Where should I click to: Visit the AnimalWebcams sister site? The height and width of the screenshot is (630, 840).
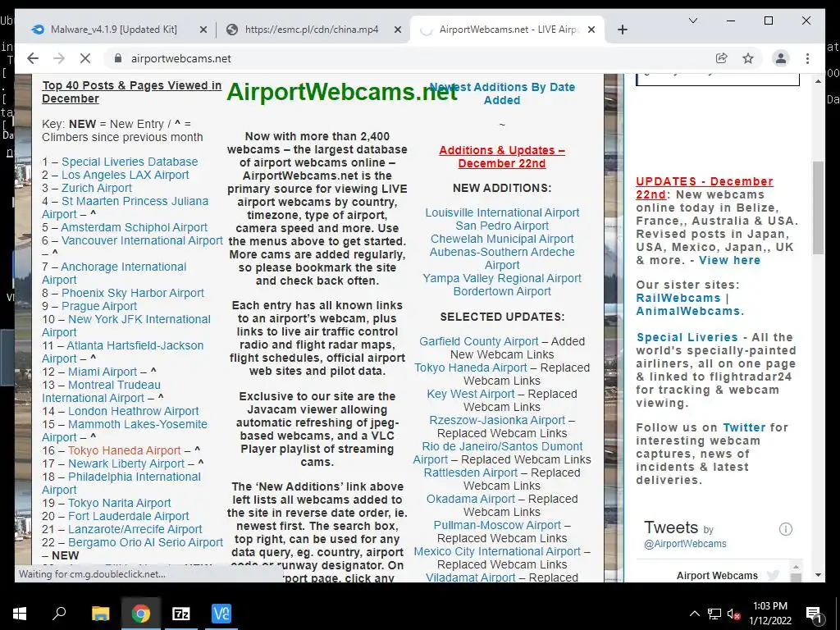(x=688, y=311)
